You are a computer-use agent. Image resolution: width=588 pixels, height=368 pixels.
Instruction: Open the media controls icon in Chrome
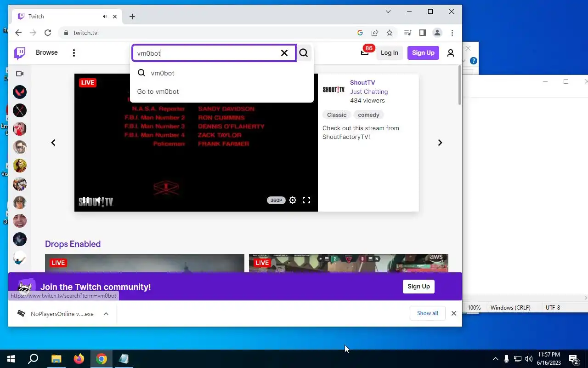coord(407,33)
